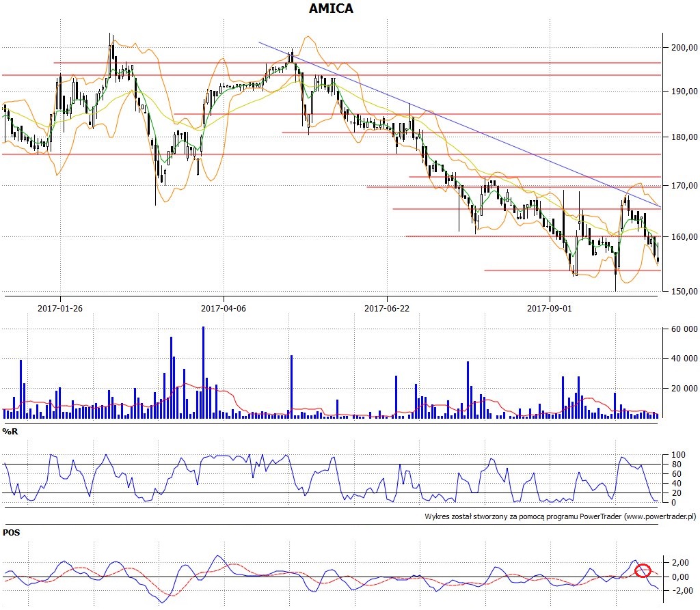The width and height of the screenshot is (700, 610).
Task: Click the 200,00 price axis label
Action: pos(684,47)
